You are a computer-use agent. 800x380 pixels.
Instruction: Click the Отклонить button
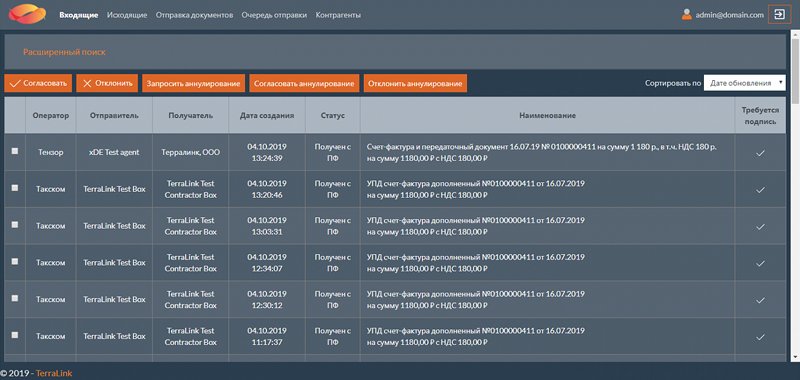(x=107, y=83)
